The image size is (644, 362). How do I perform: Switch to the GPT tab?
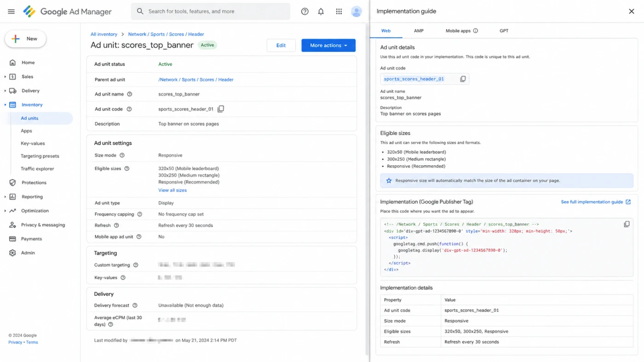pos(504,31)
